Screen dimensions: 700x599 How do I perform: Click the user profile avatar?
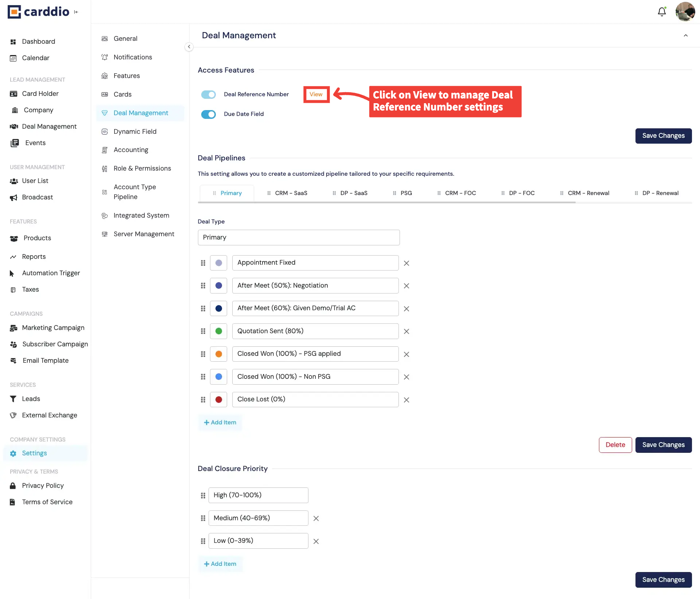point(685,12)
